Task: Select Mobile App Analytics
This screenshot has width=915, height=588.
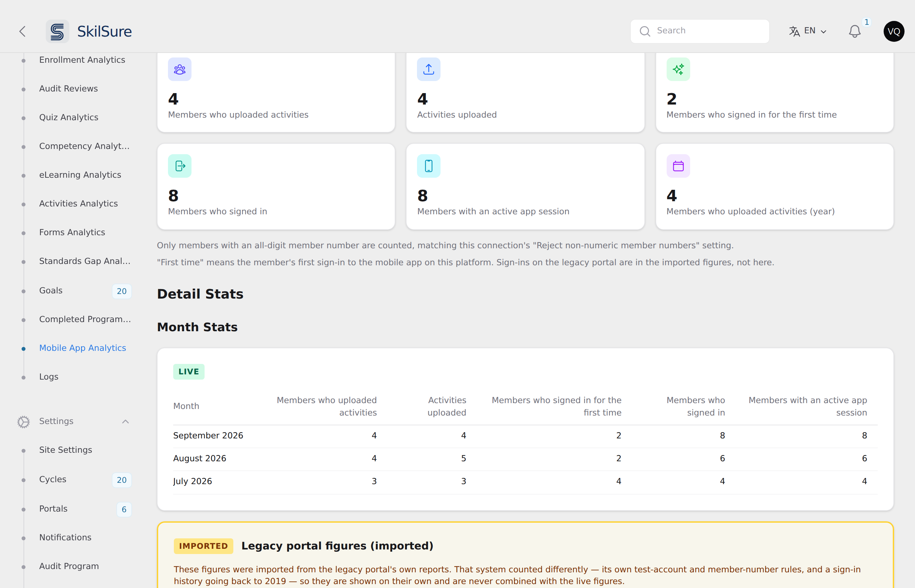Action: tap(82, 348)
